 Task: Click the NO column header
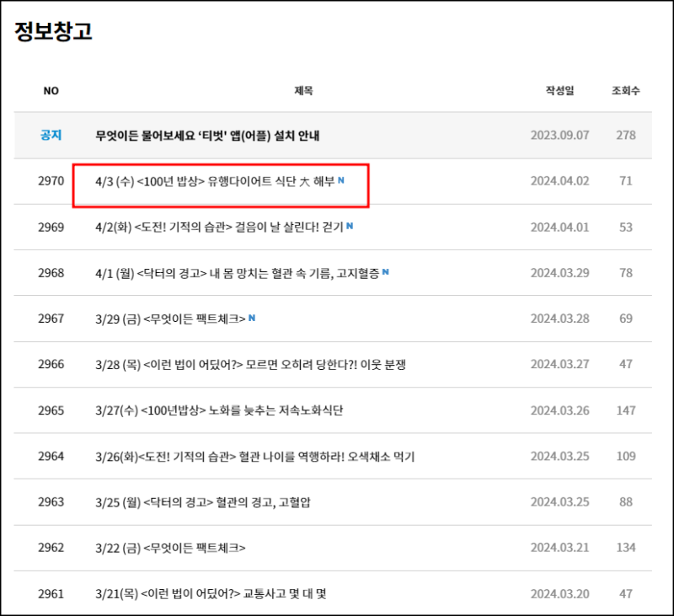click(x=51, y=91)
